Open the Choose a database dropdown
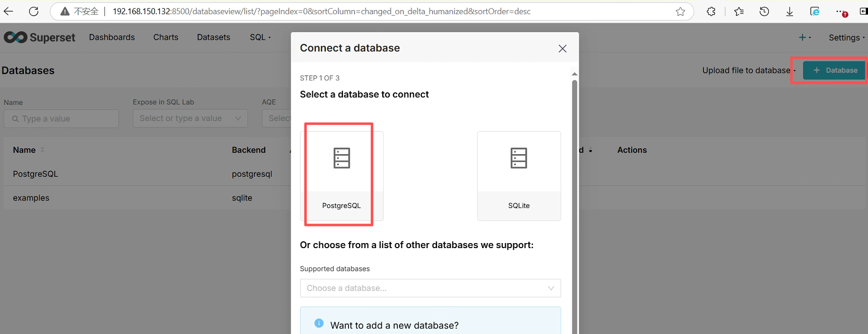 point(430,288)
